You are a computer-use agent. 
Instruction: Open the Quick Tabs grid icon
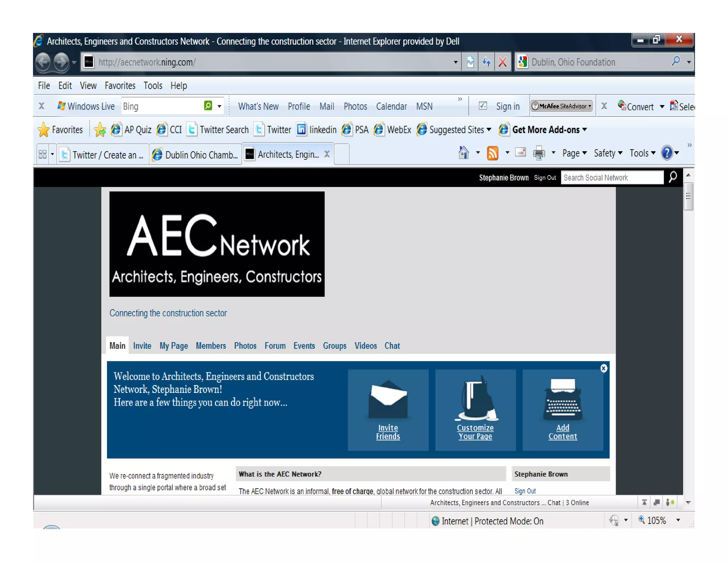[43, 155]
